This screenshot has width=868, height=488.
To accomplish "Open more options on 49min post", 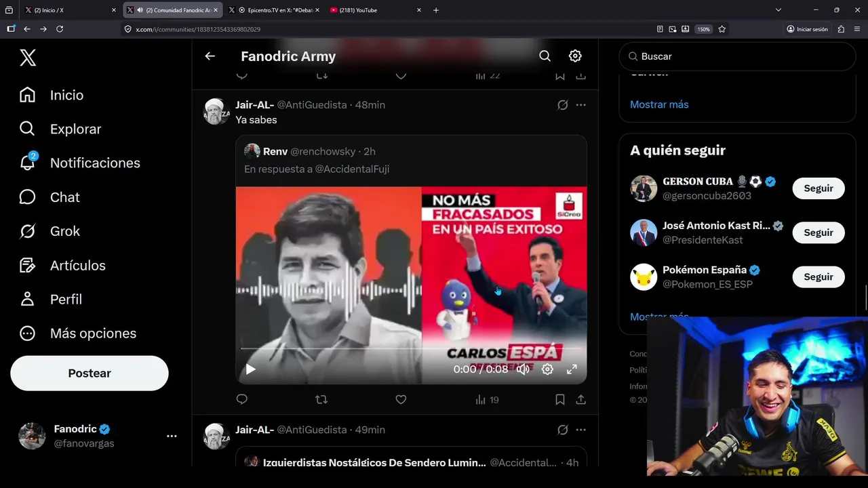I will coord(581,430).
